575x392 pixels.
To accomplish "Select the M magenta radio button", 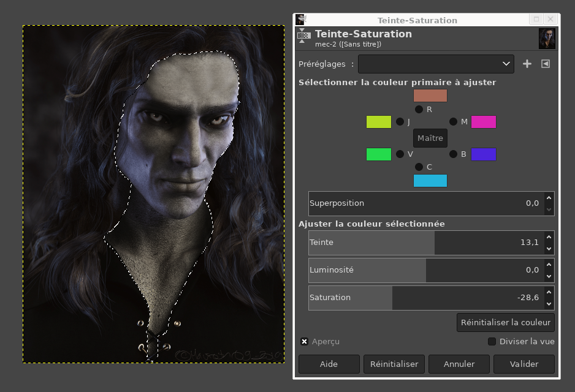I will tap(453, 121).
